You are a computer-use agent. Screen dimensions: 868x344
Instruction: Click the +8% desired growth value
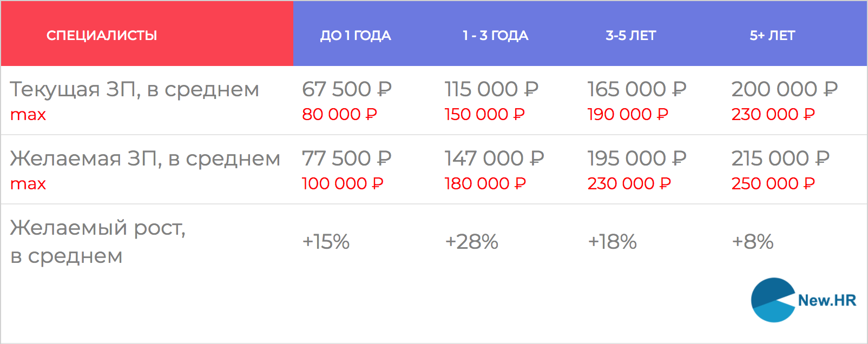(x=752, y=242)
